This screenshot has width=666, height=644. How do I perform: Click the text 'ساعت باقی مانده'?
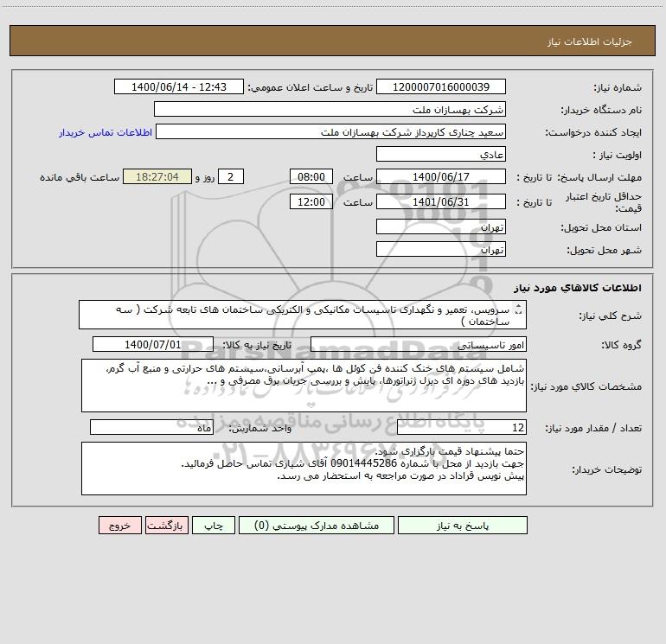pyautogui.click(x=80, y=177)
